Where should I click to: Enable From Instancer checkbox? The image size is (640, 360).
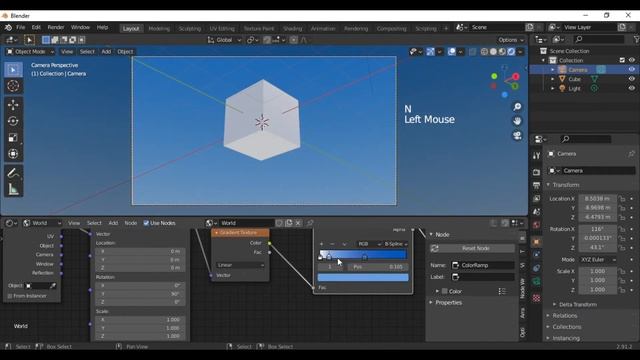[x=10, y=296]
